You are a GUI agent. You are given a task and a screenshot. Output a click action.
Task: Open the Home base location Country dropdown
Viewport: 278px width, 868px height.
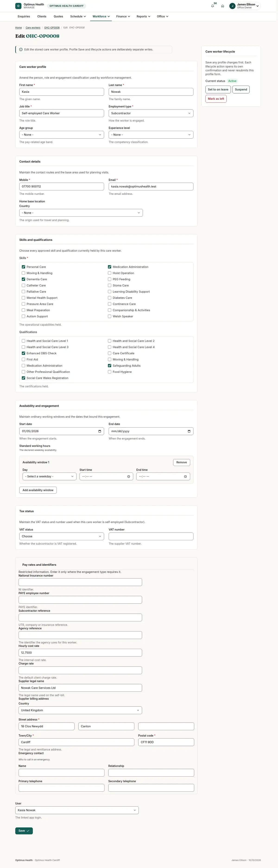[x=81, y=213]
